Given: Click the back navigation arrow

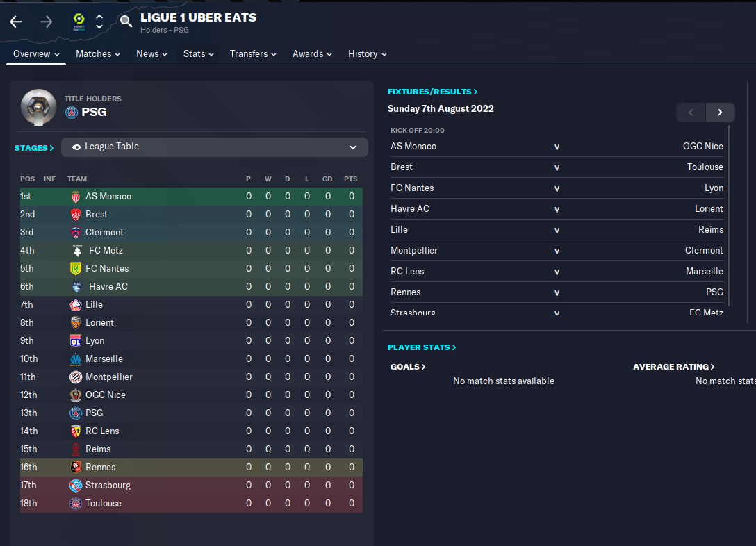Looking at the screenshot, I should tap(15, 22).
